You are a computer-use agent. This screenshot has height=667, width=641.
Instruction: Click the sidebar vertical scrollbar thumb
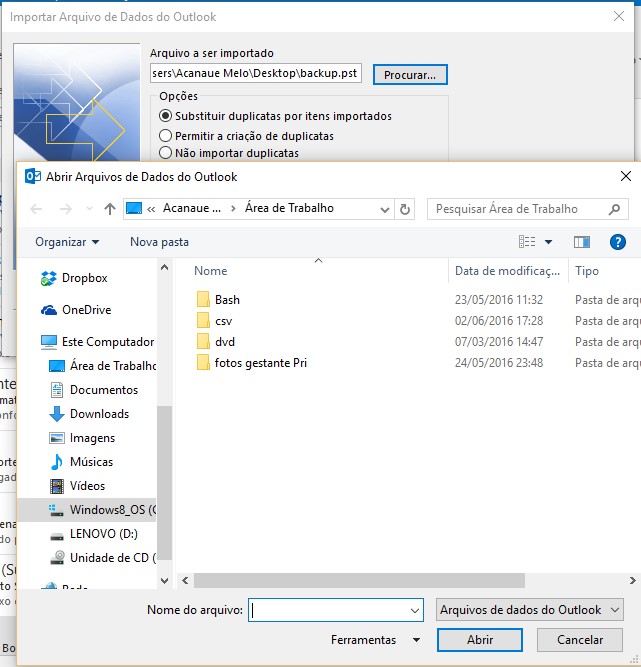tap(164, 483)
